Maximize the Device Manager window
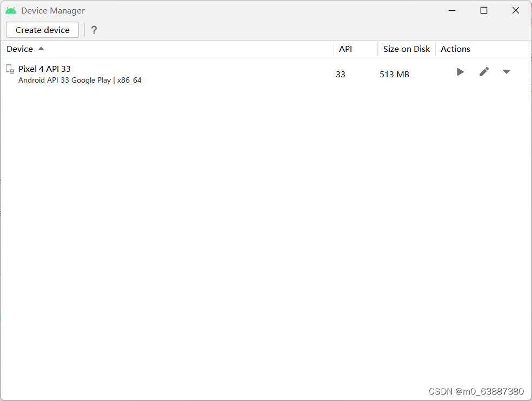 pyautogui.click(x=484, y=10)
